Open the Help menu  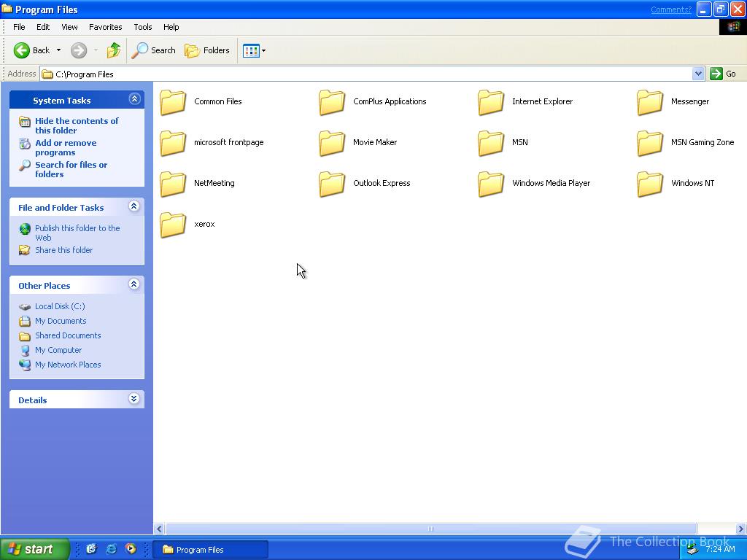pos(171,27)
